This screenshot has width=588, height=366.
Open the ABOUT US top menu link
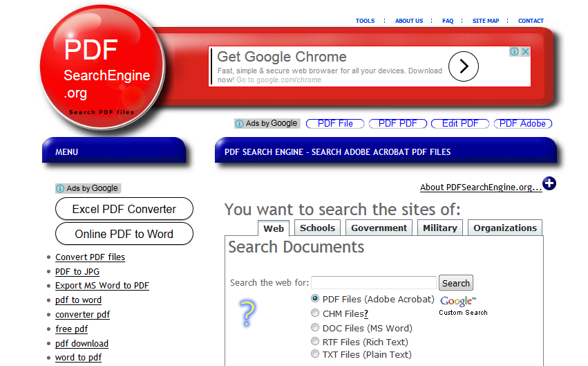coord(409,21)
